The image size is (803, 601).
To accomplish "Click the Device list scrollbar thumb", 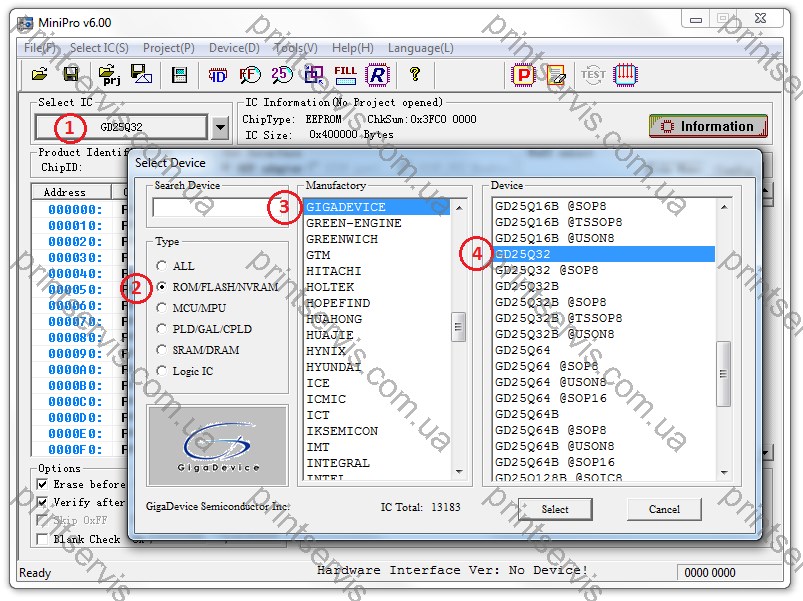I will pyautogui.click(x=723, y=374).
